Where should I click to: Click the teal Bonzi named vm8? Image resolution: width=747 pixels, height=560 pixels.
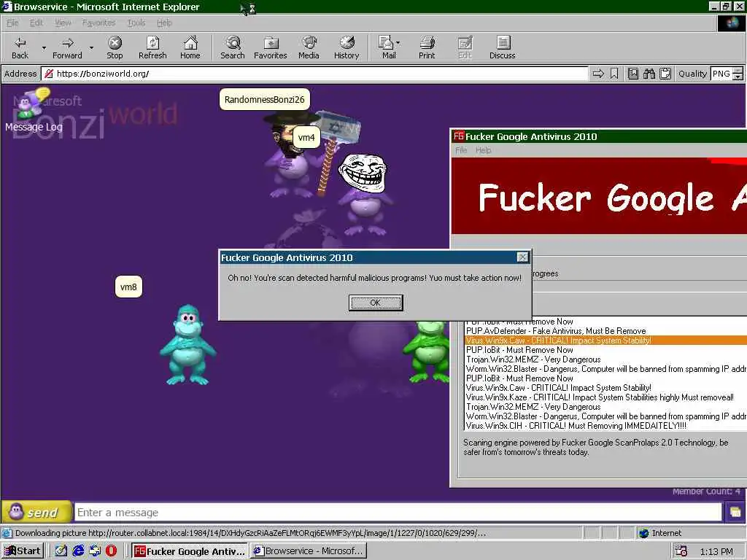pyautogui.click(x=187, y=344)
